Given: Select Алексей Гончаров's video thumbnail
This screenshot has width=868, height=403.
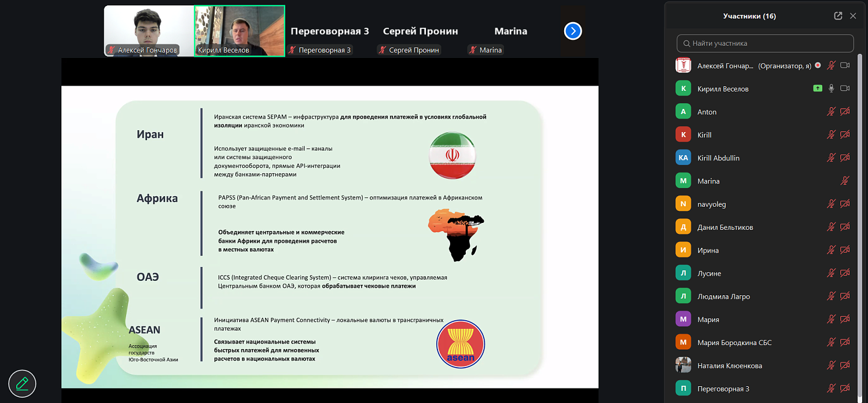Looking at the screenshot, I should pos(149,31).
